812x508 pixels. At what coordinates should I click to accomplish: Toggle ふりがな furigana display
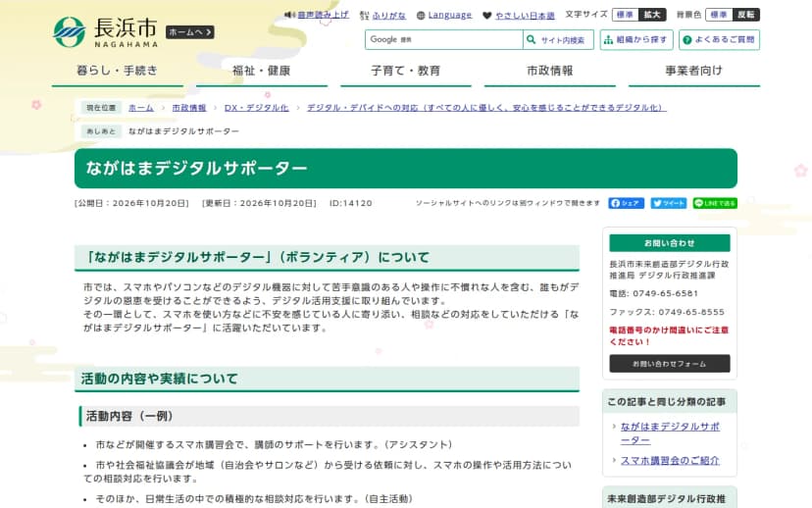click(x=389, y=16)
